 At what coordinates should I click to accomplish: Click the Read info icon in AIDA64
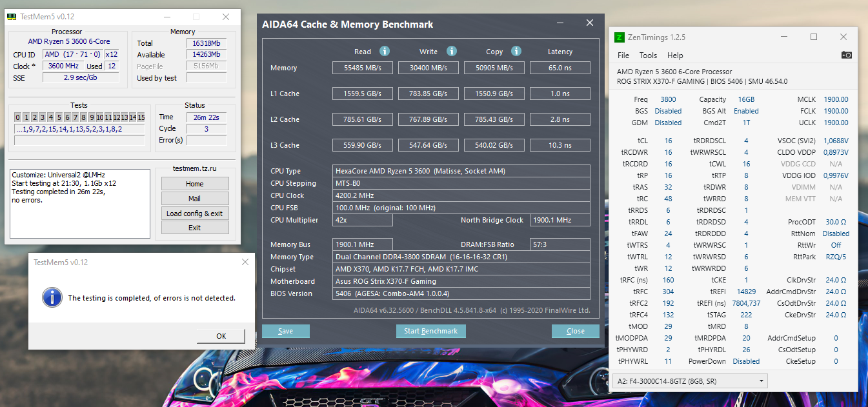385,51
